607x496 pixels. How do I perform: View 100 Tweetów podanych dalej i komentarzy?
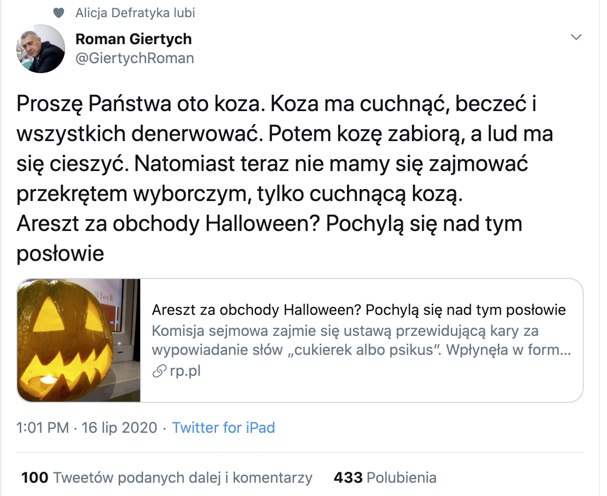167,477
